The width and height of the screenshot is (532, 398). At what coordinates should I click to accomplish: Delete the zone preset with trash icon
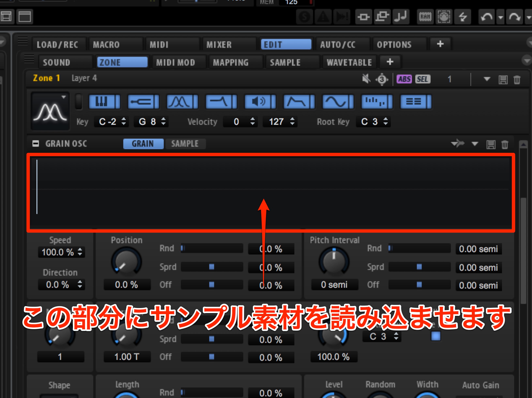[x=517, y=80]
